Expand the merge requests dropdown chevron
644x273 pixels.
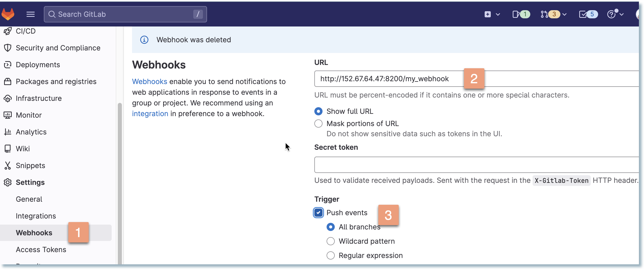pos(564,15)
